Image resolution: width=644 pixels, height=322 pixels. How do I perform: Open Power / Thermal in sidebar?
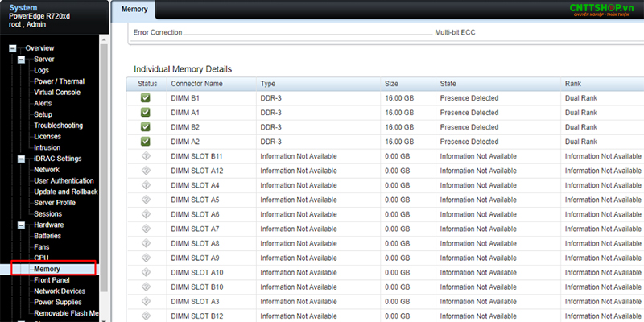coord(59,81)
